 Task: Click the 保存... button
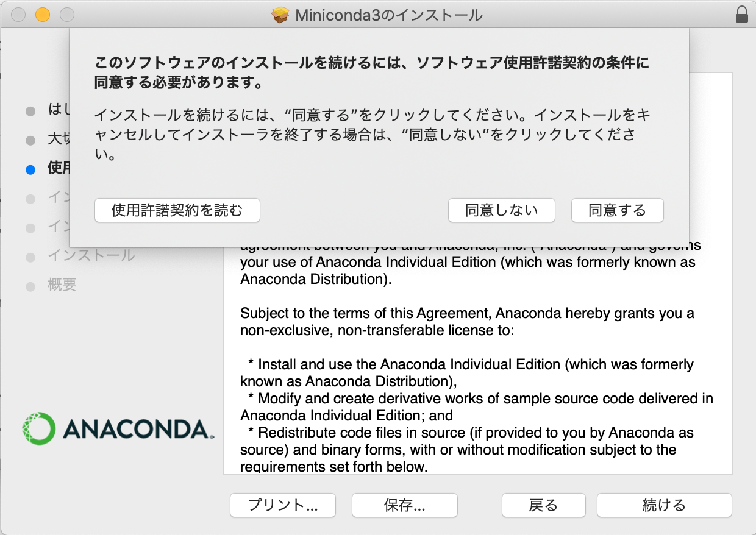405,505
